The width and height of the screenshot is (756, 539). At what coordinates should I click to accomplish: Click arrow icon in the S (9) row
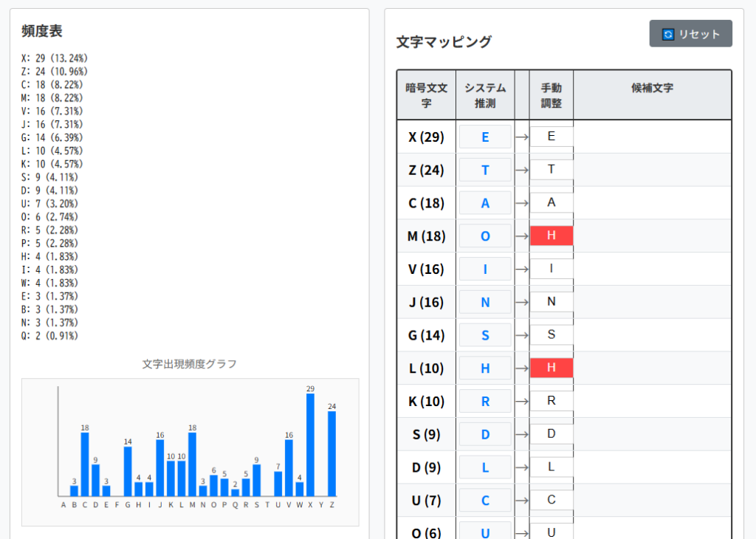coord(522,434)
